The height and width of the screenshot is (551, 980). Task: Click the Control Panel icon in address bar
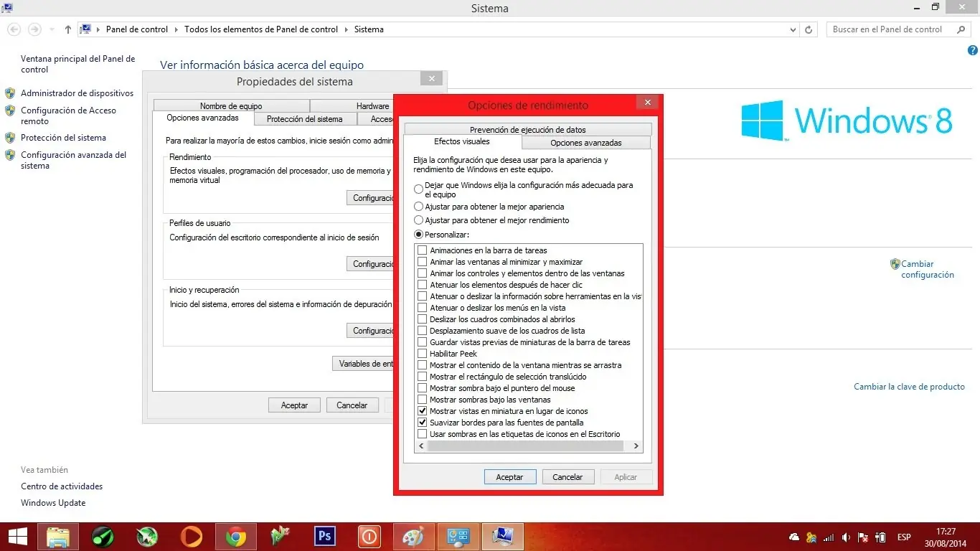(x=85, y=29)
